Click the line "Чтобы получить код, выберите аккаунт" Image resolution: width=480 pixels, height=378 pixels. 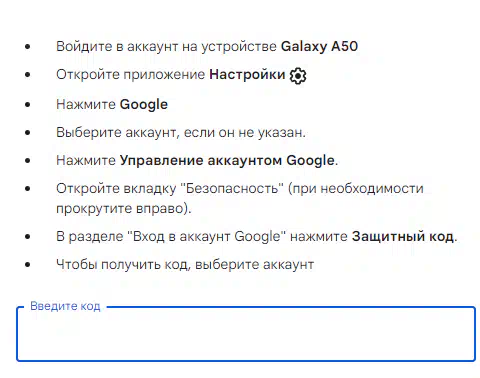click(185, 265)
